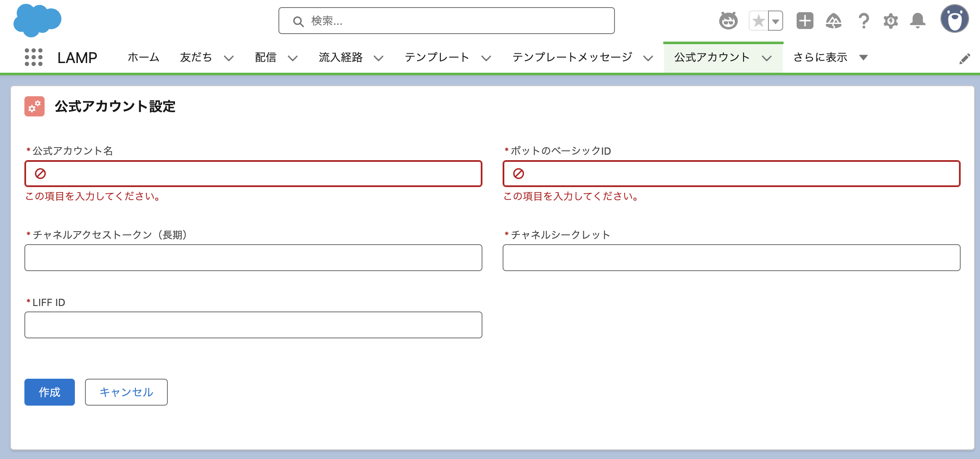Focus the LIFF ID input field

click(253, 324)
